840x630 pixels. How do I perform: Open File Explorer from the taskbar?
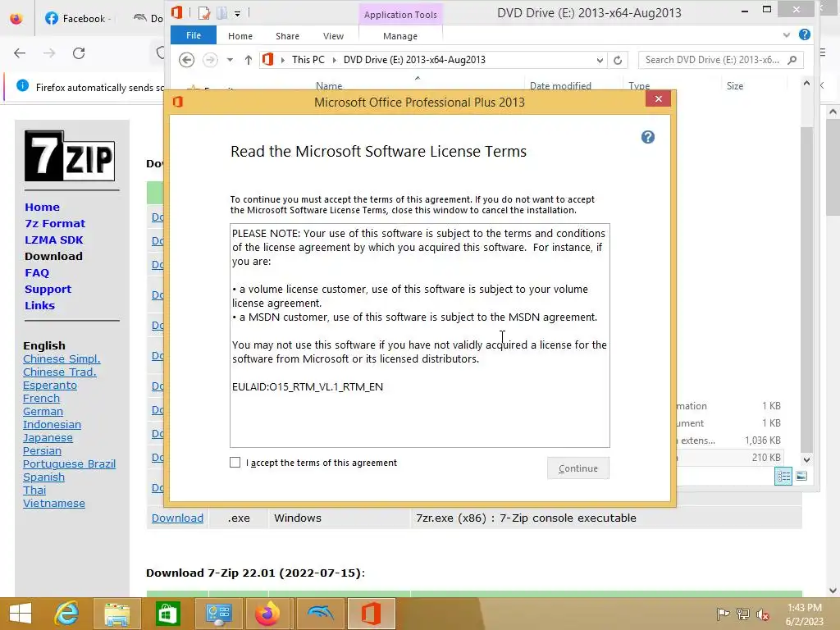[116, 614]
